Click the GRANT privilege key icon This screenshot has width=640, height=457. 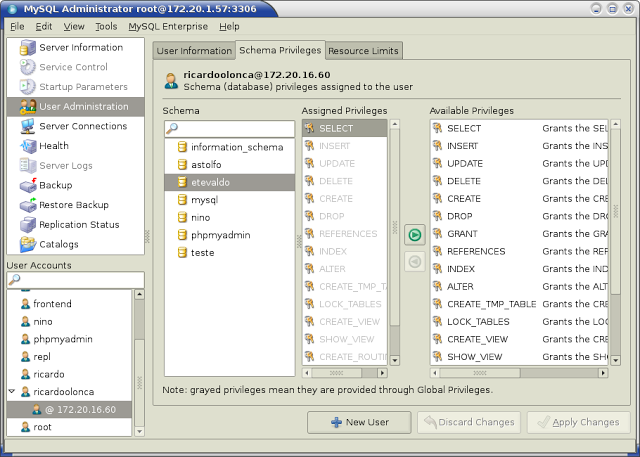click(438, 233)
